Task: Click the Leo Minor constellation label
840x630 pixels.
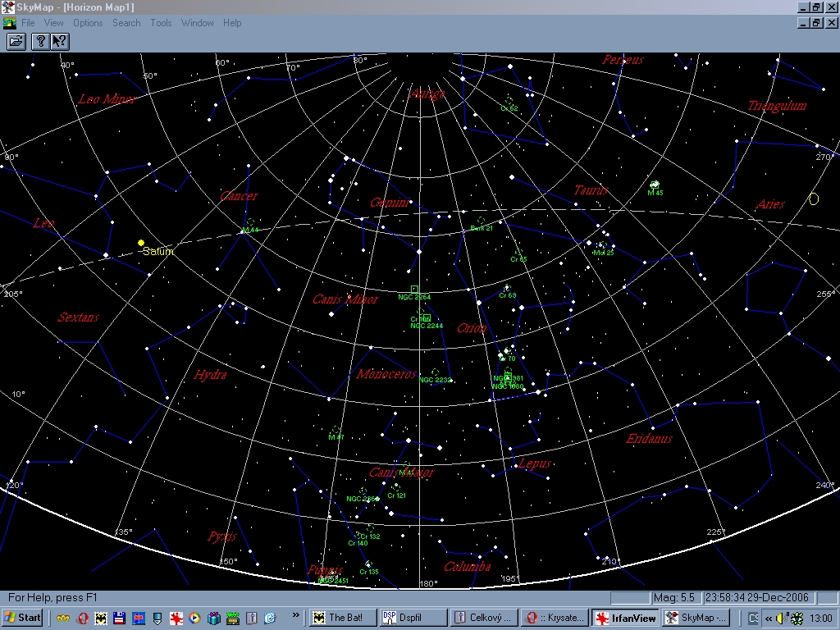Action: (107, 99)
